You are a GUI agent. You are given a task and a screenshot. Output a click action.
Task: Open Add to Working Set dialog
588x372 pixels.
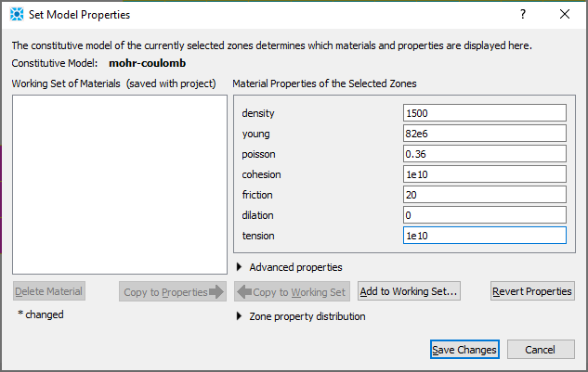pyautogui.click(x=409, y=291)
